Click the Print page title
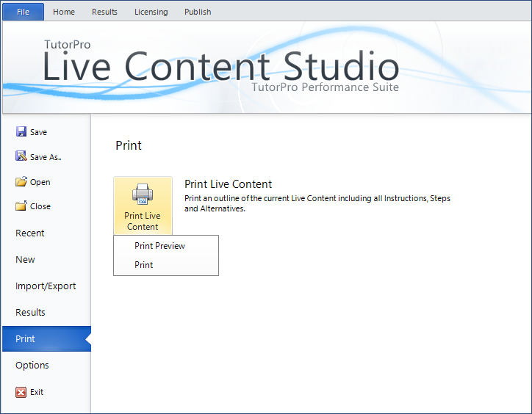532x414 pixels. click(x=129, y=145)
